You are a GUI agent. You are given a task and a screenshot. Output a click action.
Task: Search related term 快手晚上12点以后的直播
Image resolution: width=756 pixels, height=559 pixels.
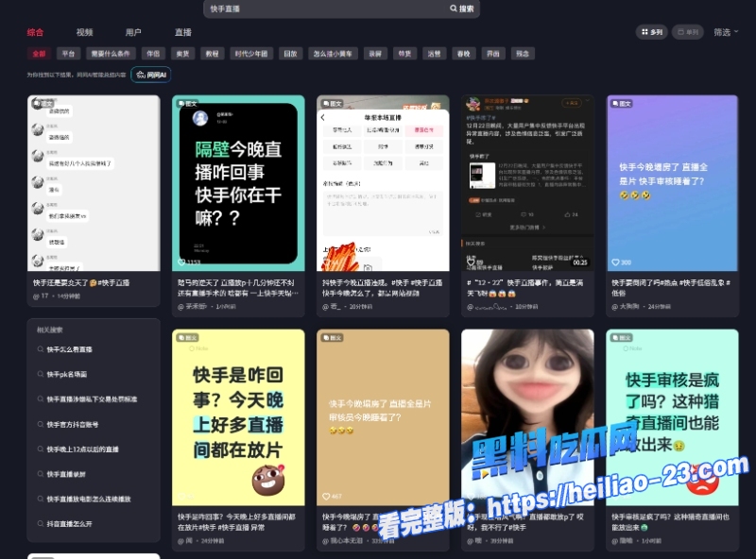[83, 449]
